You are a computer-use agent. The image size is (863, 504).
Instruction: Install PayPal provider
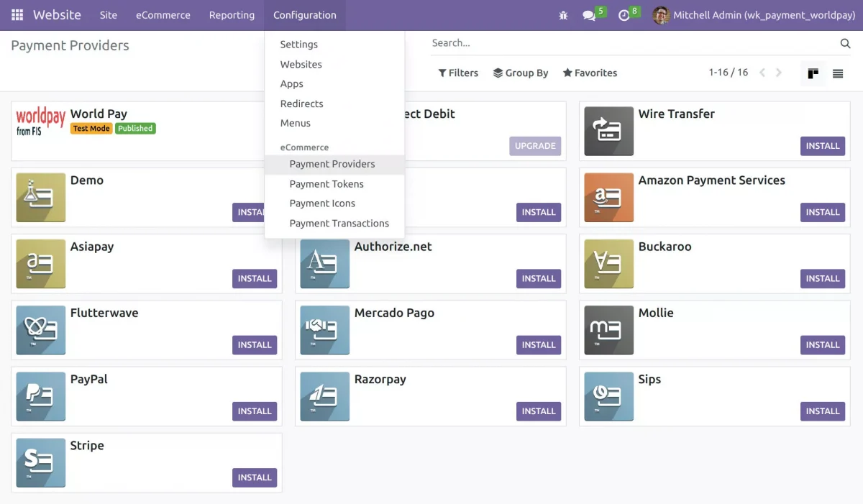tap(255, 411)
